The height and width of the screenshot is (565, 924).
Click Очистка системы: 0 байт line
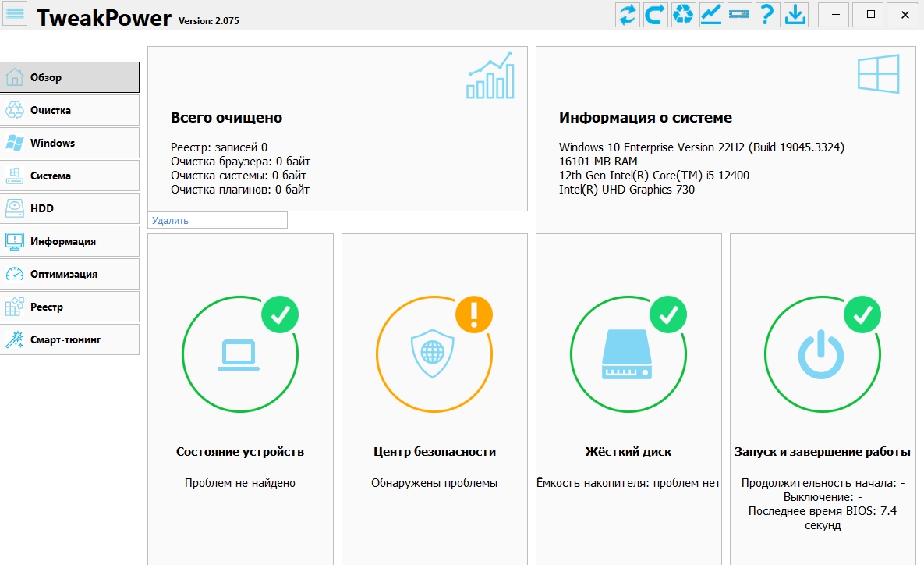pyautogui.click(x=239, y=175)
